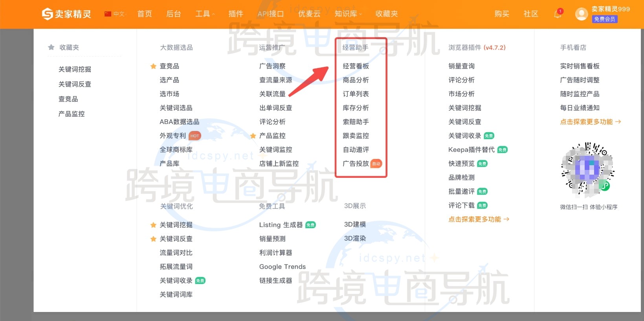Open 利润计算器 tool
The height and width of the screenshot is (321, 644).
pyautogui.click(x=276, y=253)
